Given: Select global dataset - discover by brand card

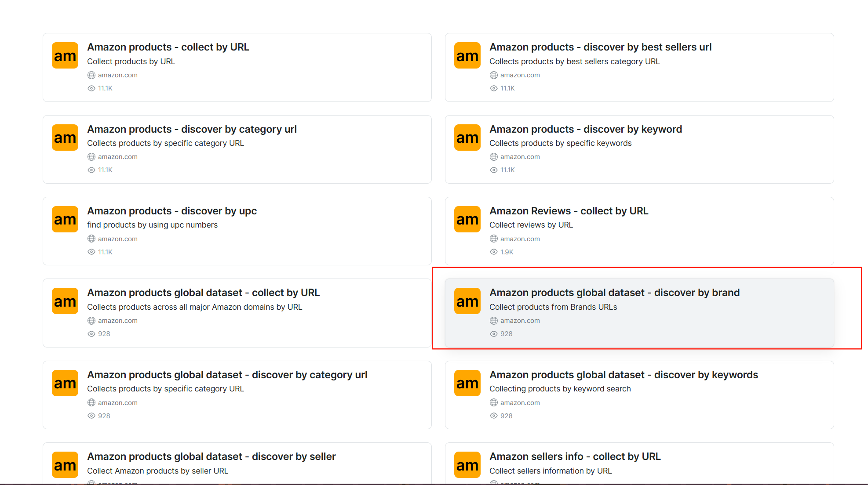Looking at the screenshot, I should pyautogui.click(x=639, y=313).
